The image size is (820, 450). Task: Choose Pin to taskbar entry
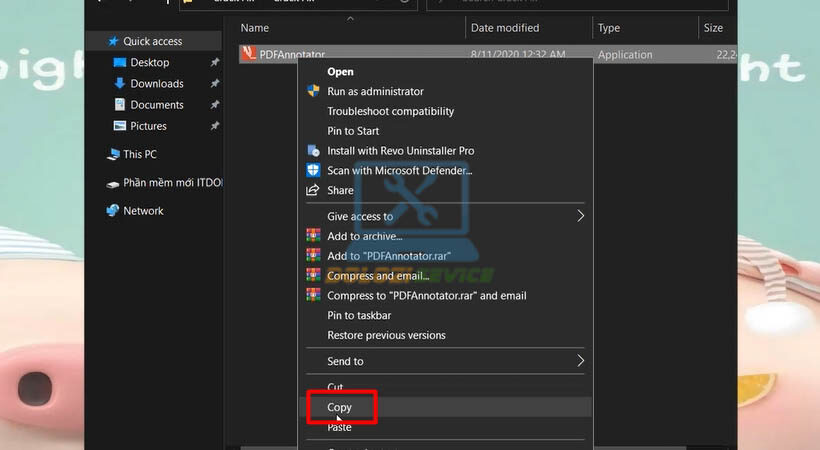click(359, 315)
